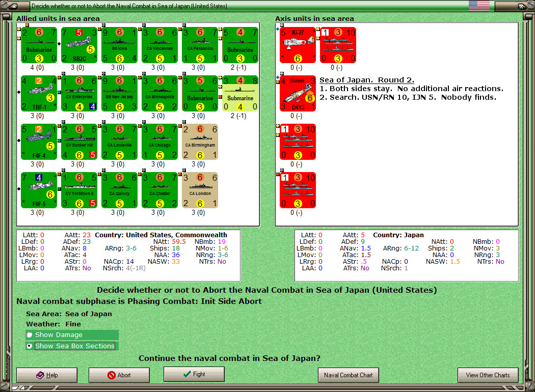Click the Japan ARng 6-12 value
Viewport: 535px width, 392px height.
pos(412,248)
